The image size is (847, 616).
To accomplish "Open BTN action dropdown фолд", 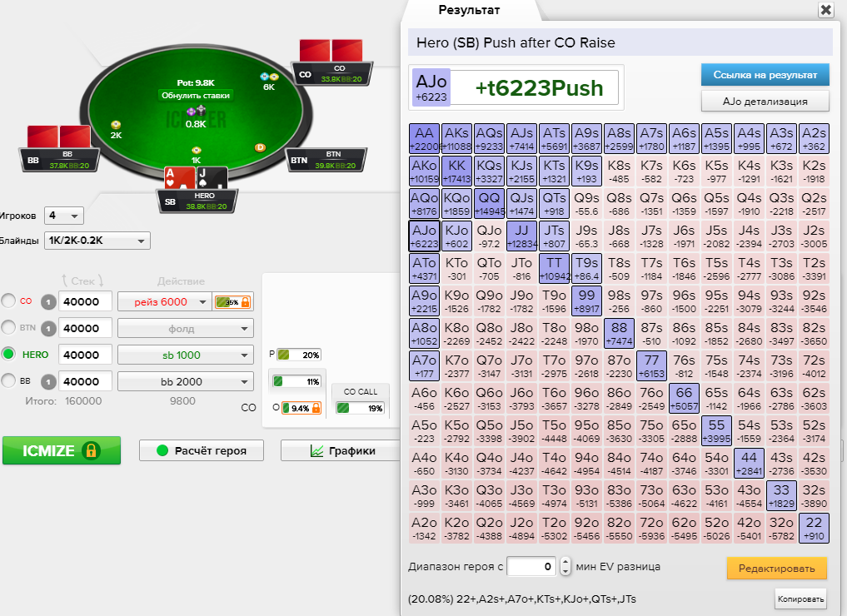I will click(x=185, y=328).
